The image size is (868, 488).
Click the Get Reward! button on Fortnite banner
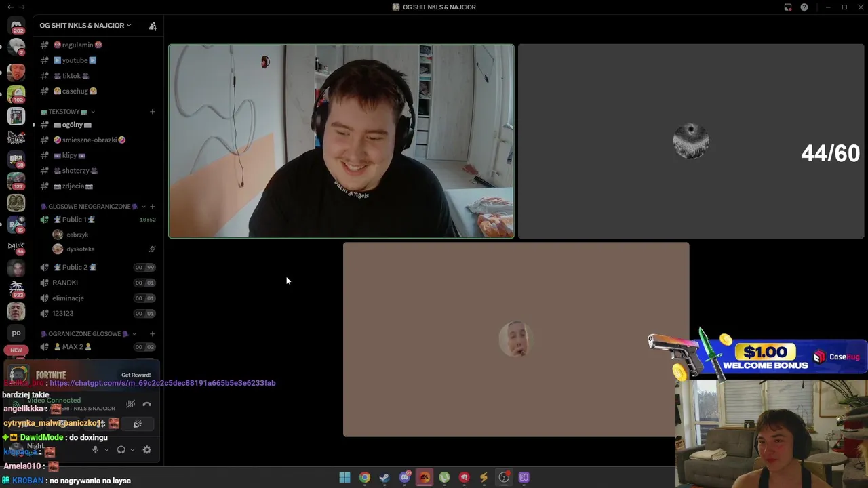136,375
